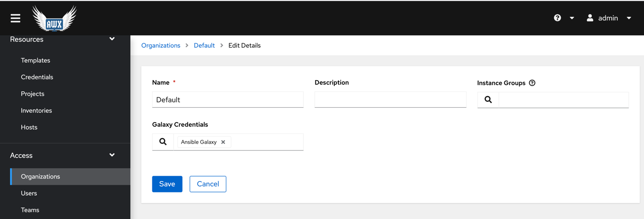The height and width of the screenshot is (219, 644).
Task: Open Inventories in sidebar
Action: (37, 110)
